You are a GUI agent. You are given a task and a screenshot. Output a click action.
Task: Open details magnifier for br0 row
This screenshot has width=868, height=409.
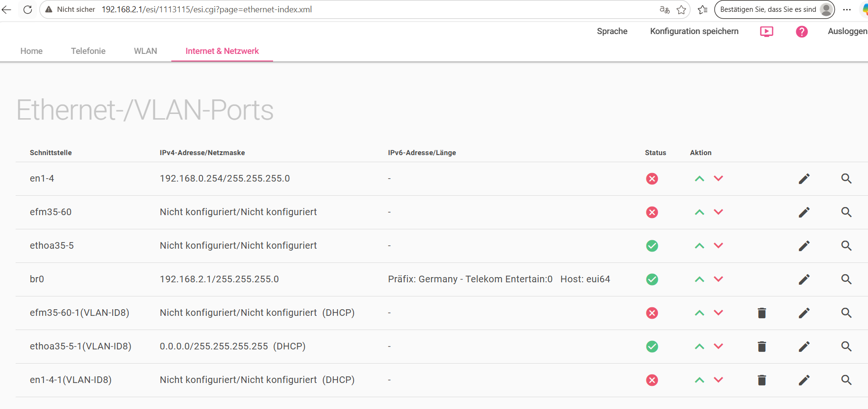[x=846, y=279]
